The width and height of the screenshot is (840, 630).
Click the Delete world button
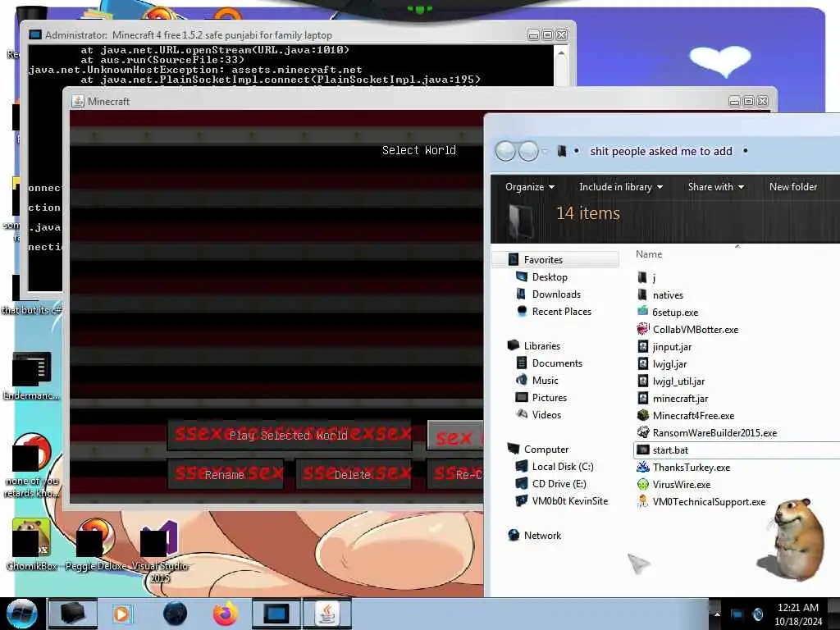point(354,474)
